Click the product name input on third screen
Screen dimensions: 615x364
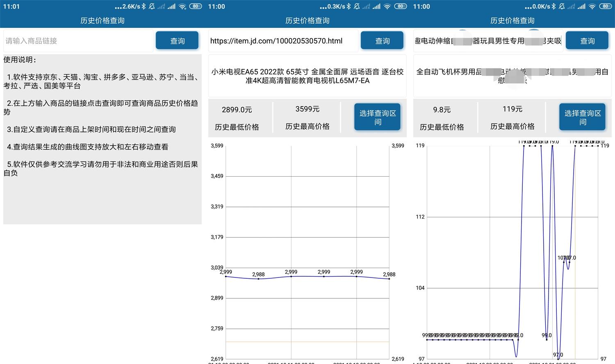click(x=488, y=41)
